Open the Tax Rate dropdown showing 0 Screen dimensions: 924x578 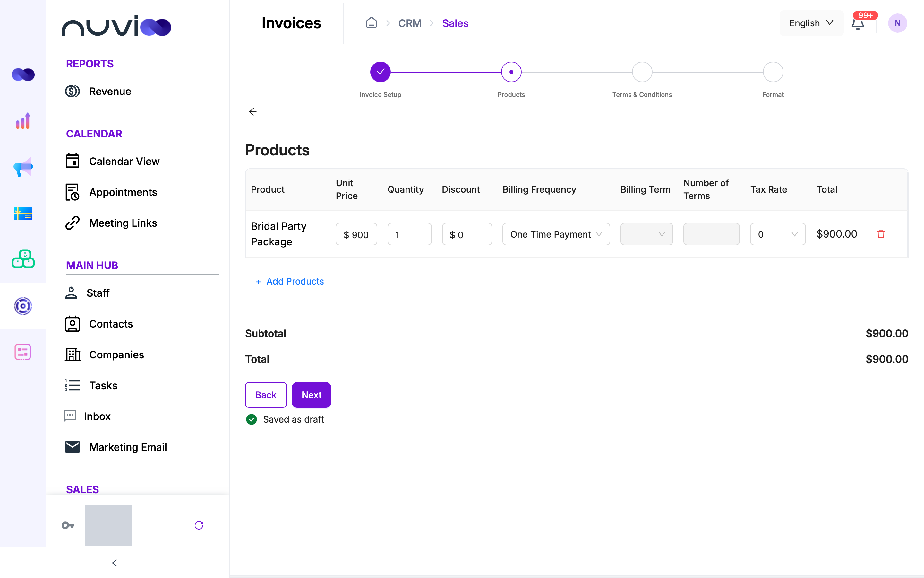tap(777, 234)
